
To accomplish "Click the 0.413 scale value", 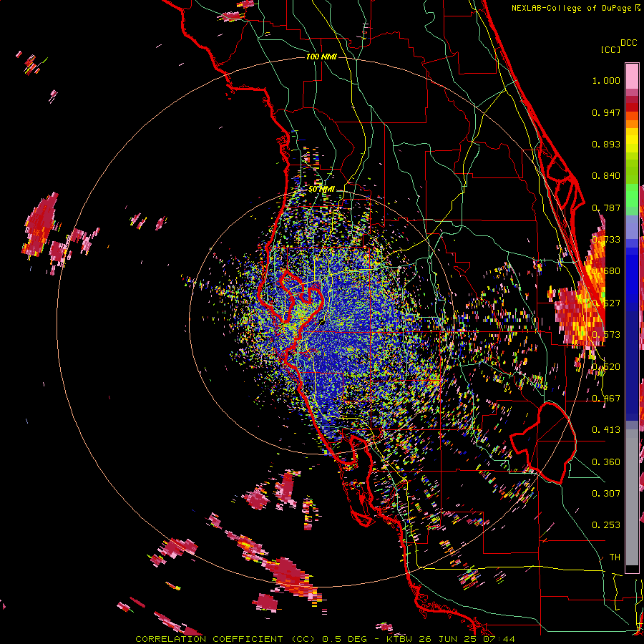I will 606,430.
